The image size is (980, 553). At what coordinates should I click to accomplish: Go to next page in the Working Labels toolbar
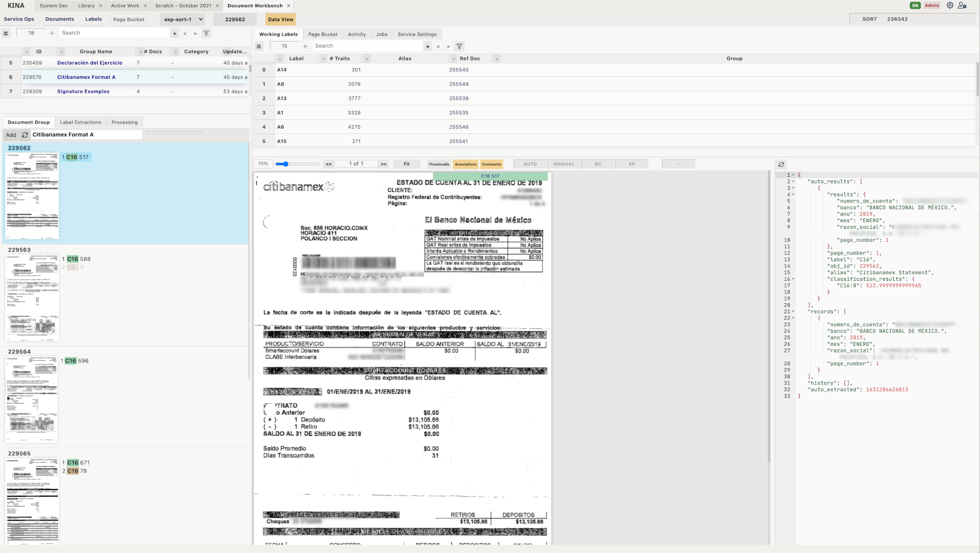click(x=448, y=46)
